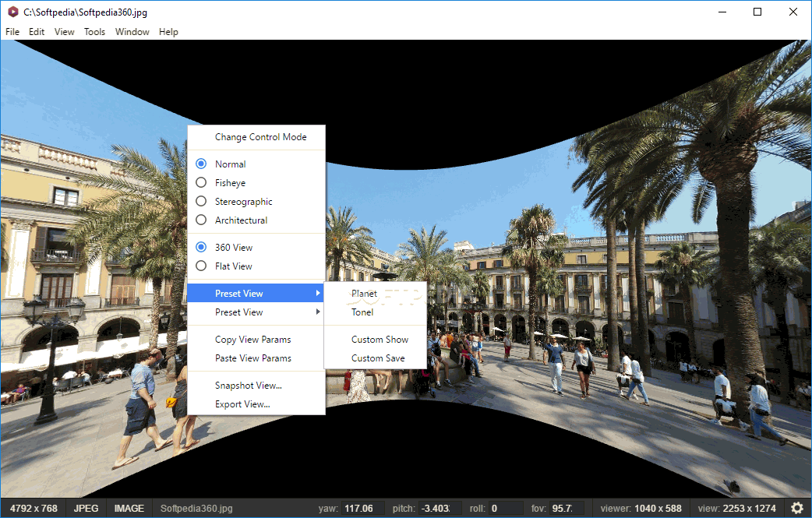Open the settings gear in status bar
The height and width of the screenshot is (518, 812).
[x=797, y=508]
